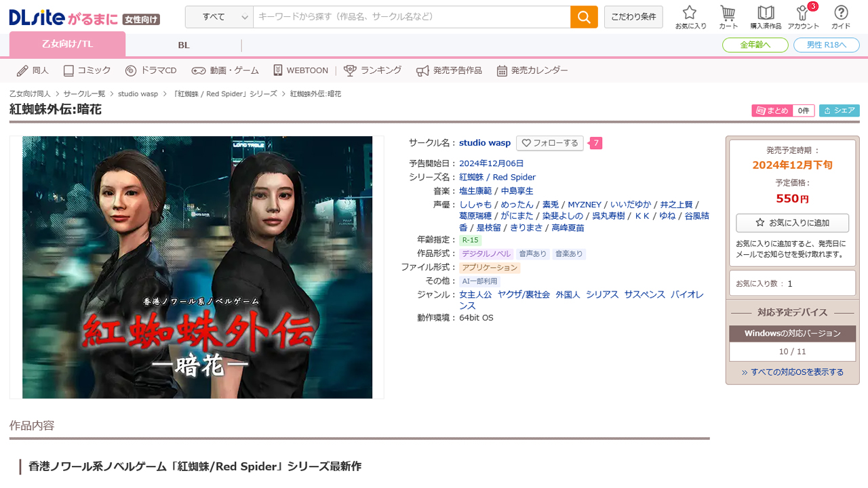Open composer 中島享生 link
The width and height of the screenshot is (868, 488).
(x=517, y=191)
